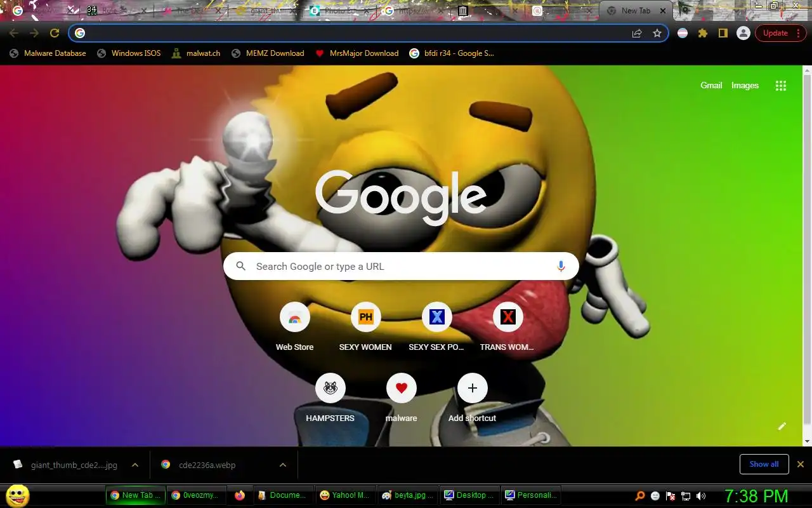Click the 7:38 PM clock
This screenshot has height=508, width=812.
click(x=756, y=496)
